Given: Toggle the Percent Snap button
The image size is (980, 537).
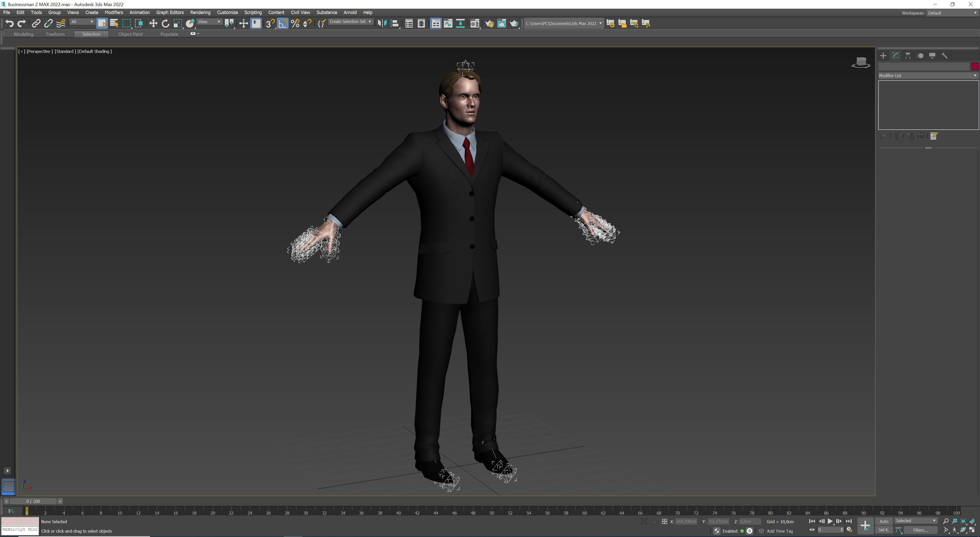Looking at the screenshot, I should click(295, 23).
